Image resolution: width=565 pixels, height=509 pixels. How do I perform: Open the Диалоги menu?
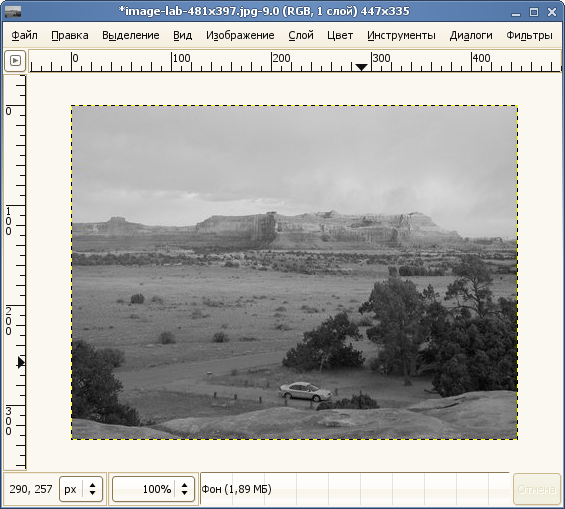(471, 35)
